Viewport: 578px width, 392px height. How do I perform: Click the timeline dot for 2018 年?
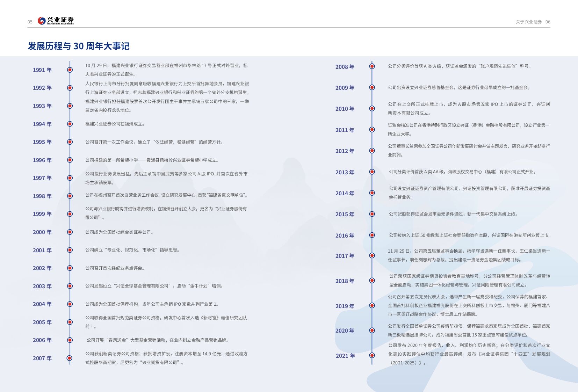click(x=372, y=281)
